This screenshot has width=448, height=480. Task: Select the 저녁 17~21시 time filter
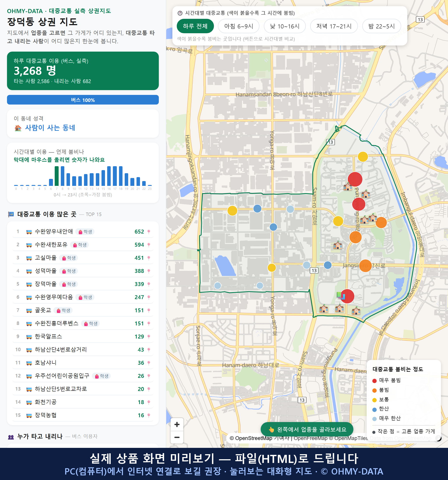click(334, 26)
